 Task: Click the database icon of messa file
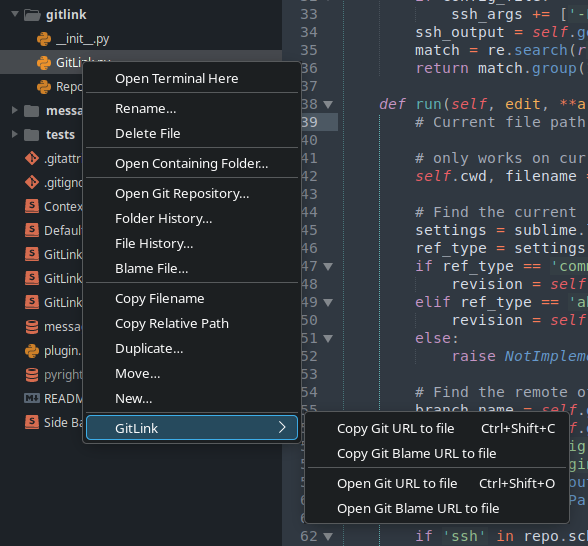click(32, 327)
